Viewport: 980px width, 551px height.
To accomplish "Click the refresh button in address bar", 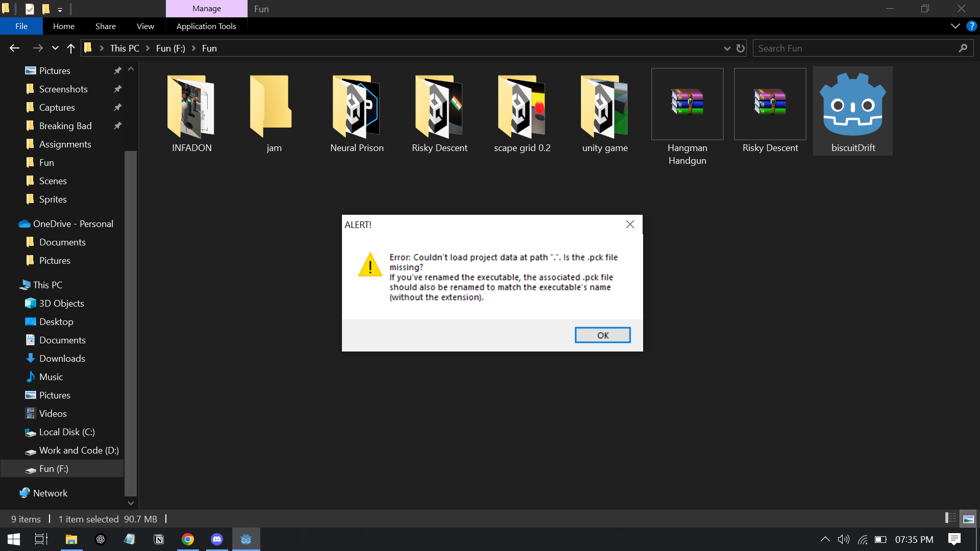I will coord(741,48).
